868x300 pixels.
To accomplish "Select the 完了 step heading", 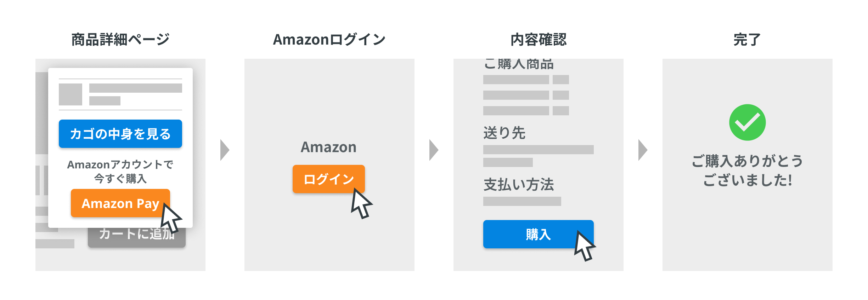I will click(x=747, y=40).
